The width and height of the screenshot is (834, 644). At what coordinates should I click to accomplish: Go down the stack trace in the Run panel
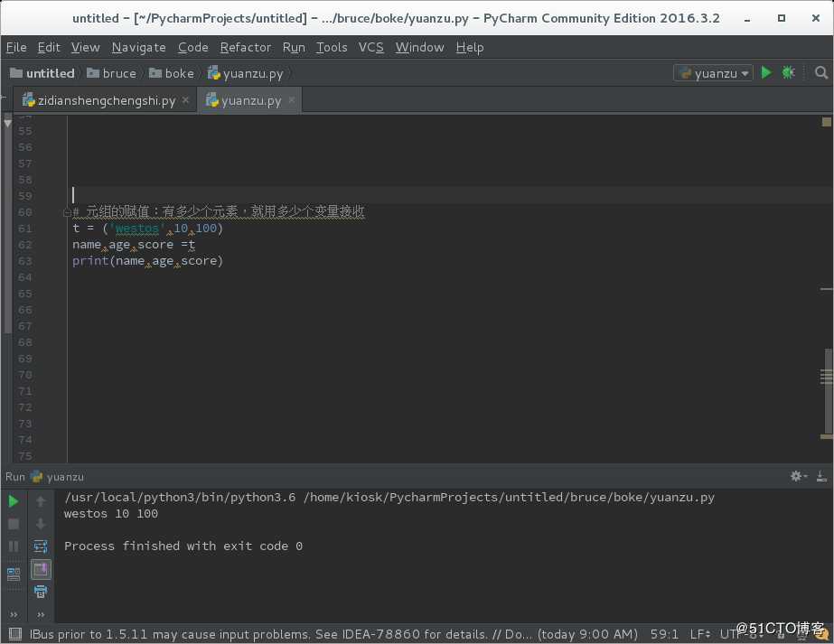coord(41,525)
